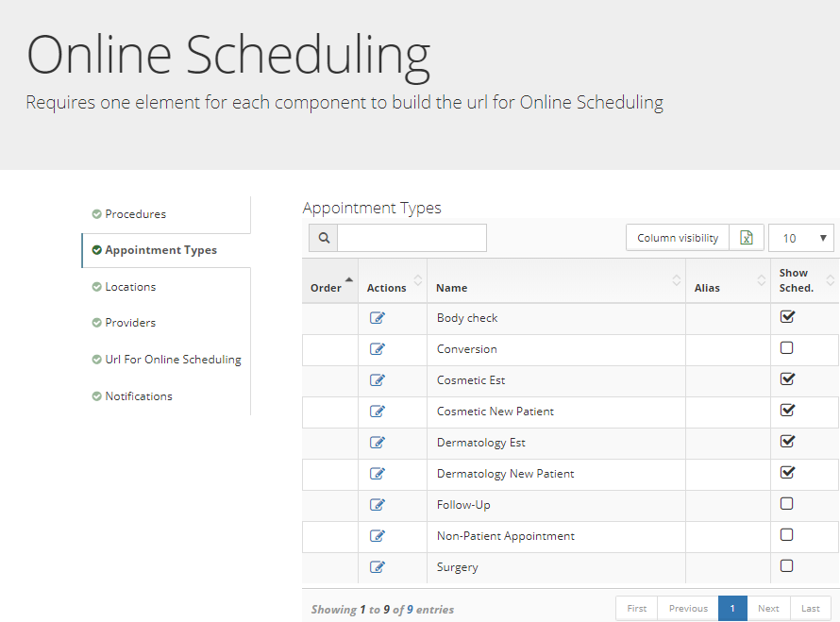Open the Column visibility options
The width and height of the screenshot is (840, 622).
tap(677, 237)
